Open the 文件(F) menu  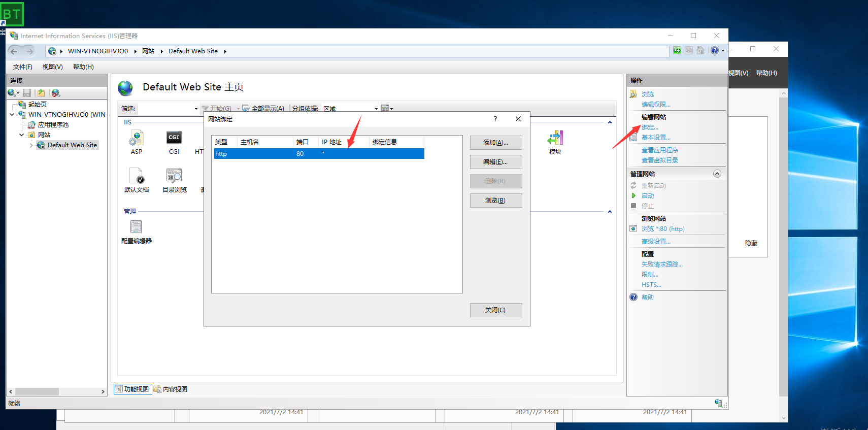[x=23, y=67]
